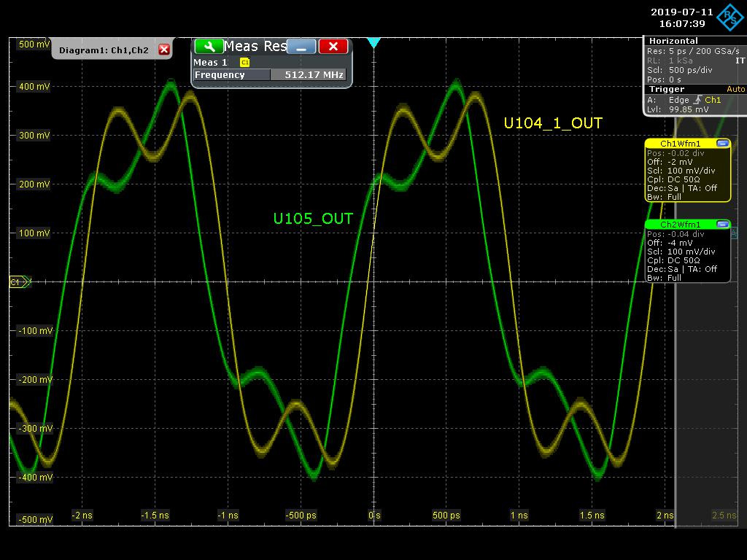Minimize the Meas Results box

pyautogui.click(x=301, y=47)
